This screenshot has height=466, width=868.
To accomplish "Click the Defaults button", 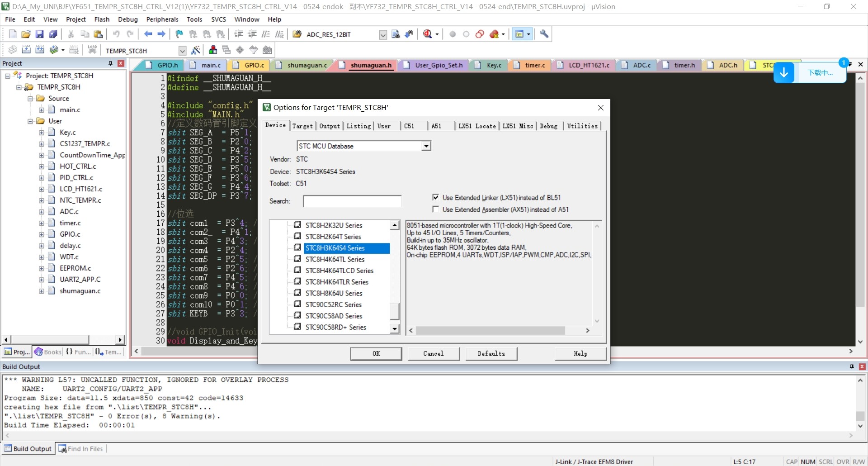I will click(491, 354).
